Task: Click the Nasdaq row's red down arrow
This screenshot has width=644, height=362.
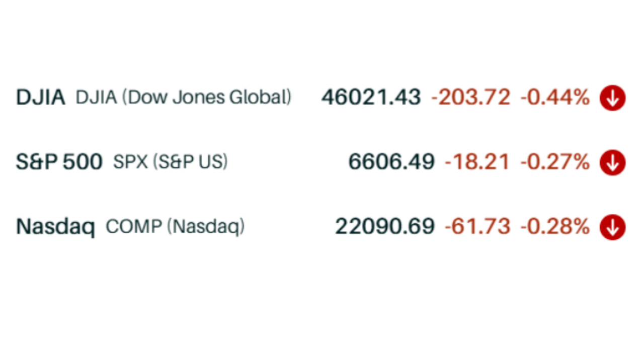Action: click(x=612, y=227)
